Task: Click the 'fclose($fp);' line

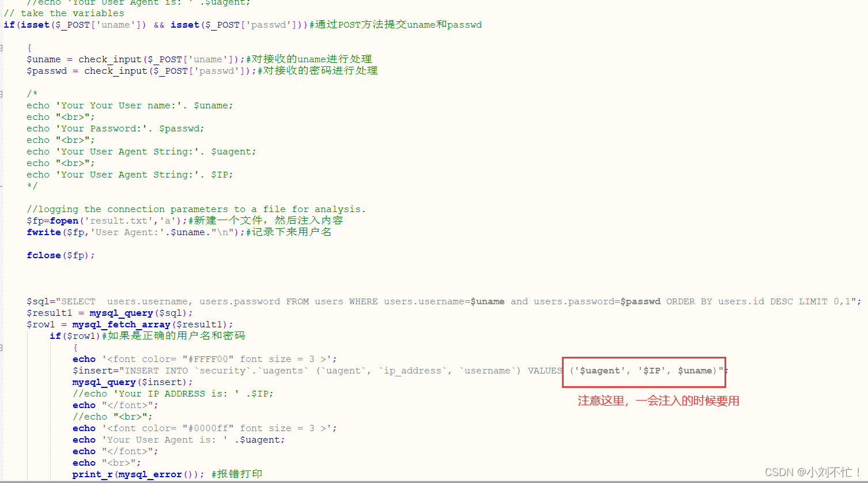Action: [x=61, y=255]
